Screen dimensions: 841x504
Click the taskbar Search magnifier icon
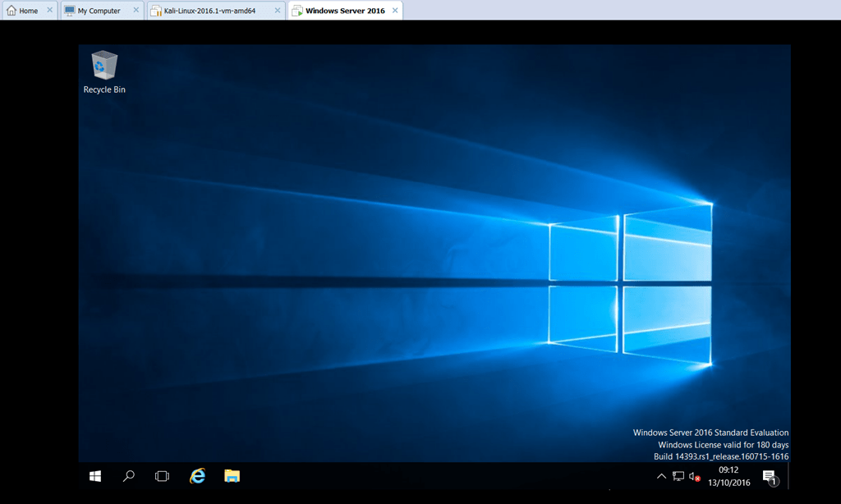click(129, 476)
